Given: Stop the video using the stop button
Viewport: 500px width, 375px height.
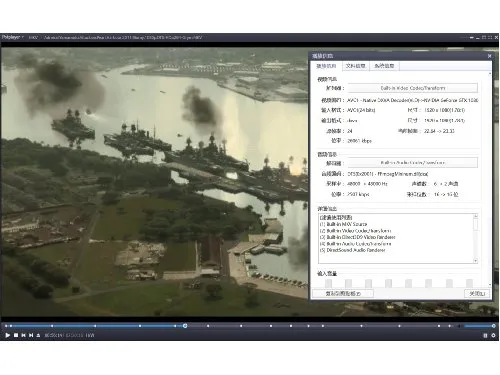Looking at the screenshot, I should pyautogui.click(x=16, y=335).
